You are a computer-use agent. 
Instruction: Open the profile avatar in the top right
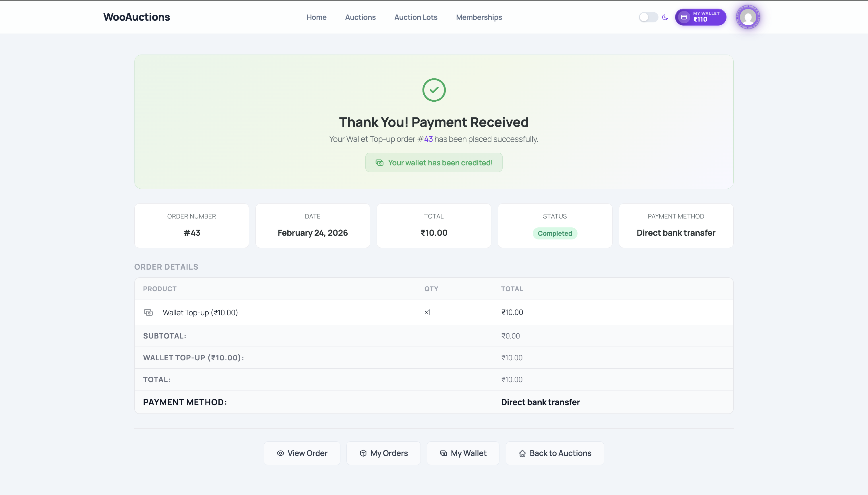coord(748,17)
